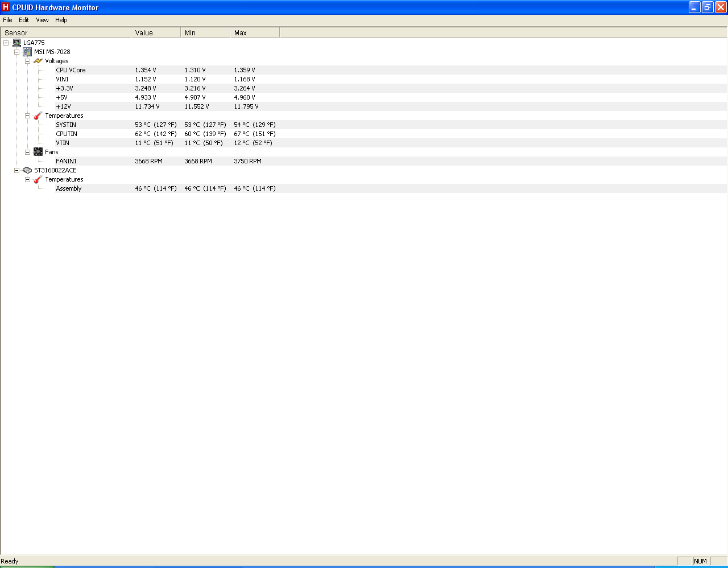Click the +12V value 11.734 V
Image resolution: width=728 pixels, height=568 pixels.
pos(147,106)
